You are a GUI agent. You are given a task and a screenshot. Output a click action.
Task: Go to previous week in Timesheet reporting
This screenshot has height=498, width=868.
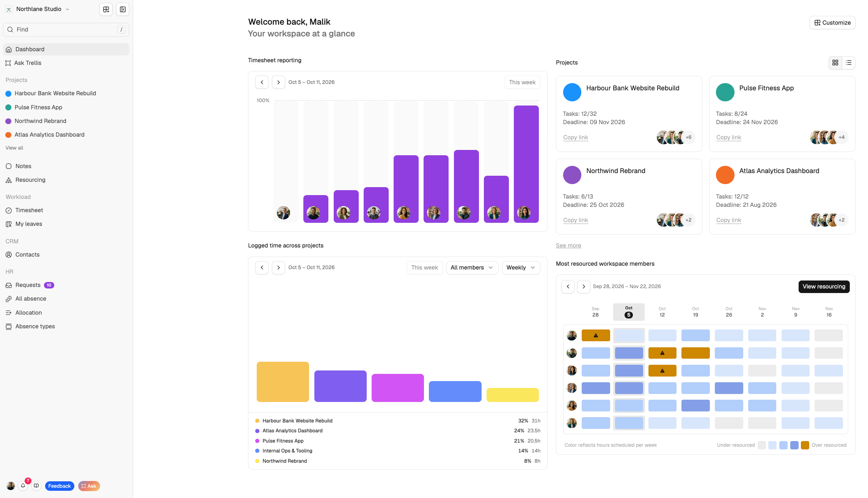click(x=262, y=82)
